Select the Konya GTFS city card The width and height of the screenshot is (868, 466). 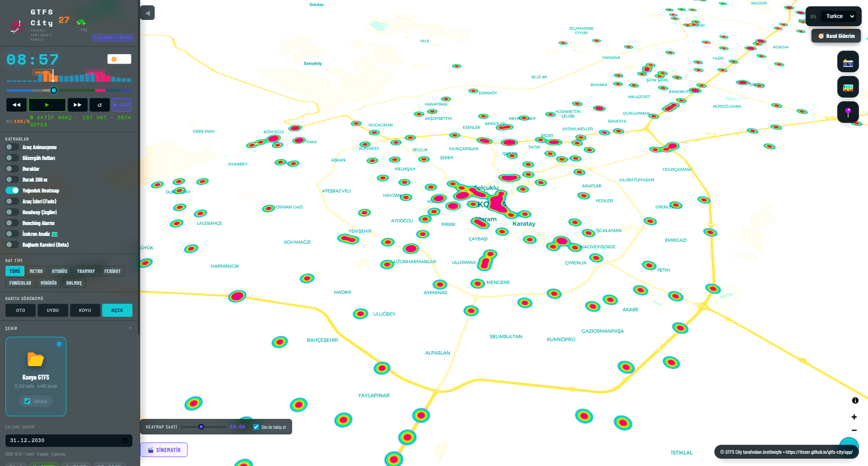click(36, 376)
